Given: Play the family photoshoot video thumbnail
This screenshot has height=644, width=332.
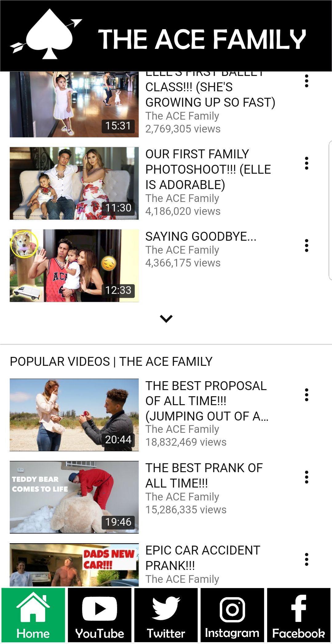Looking at the screenshot, I should (74, 183).
